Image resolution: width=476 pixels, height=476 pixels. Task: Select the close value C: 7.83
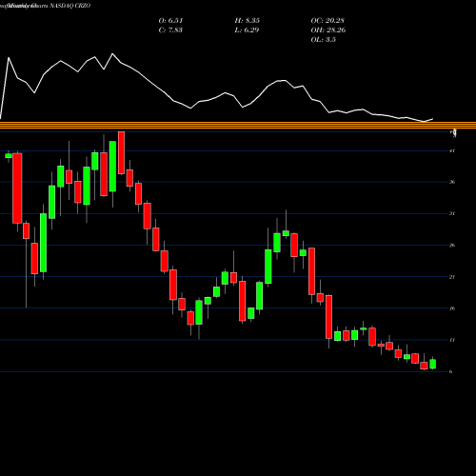tap(170, 30)
